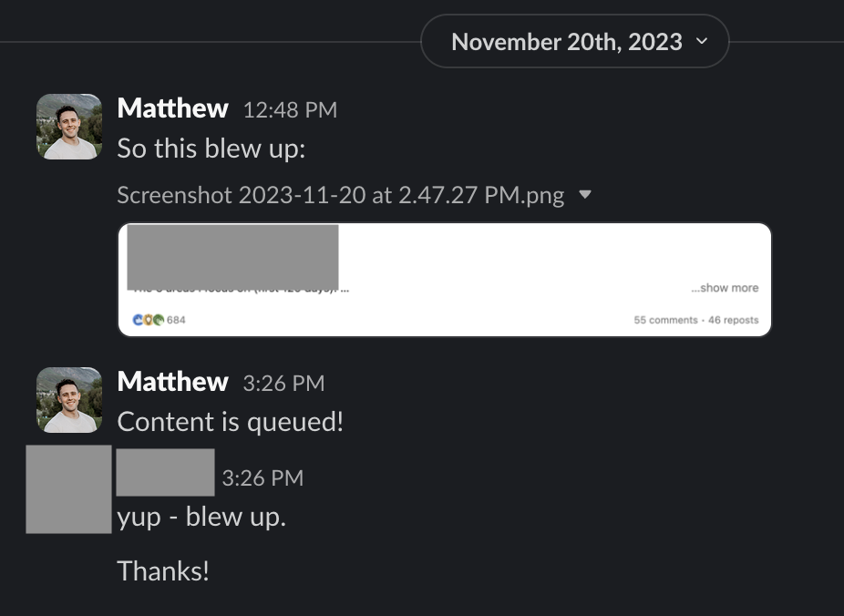
Task: Click the Screenshot 2023-11-20 at 2.47.27 PM.png filename
Action: tap(340, 195)
